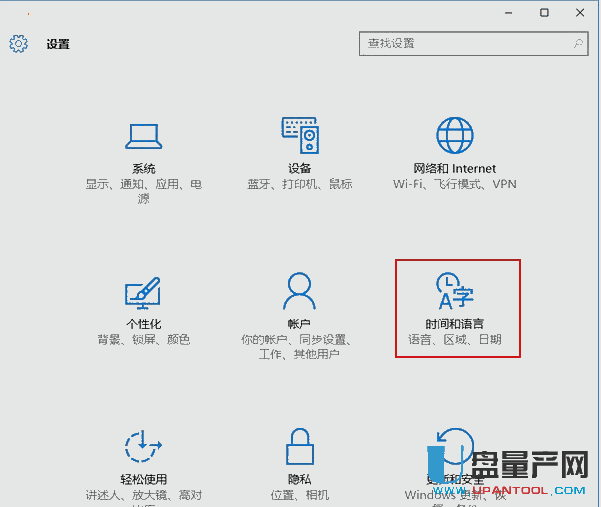Viewport: 601px width, 507px height.
Task: Click the 位置、相机 description under 隐私
Action: (x=299, y=495)
